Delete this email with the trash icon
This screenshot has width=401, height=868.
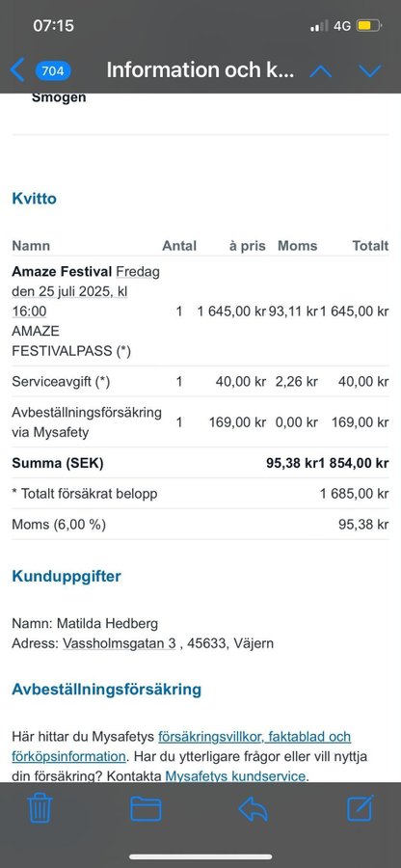pyautogui.click(x=40, y=808)
